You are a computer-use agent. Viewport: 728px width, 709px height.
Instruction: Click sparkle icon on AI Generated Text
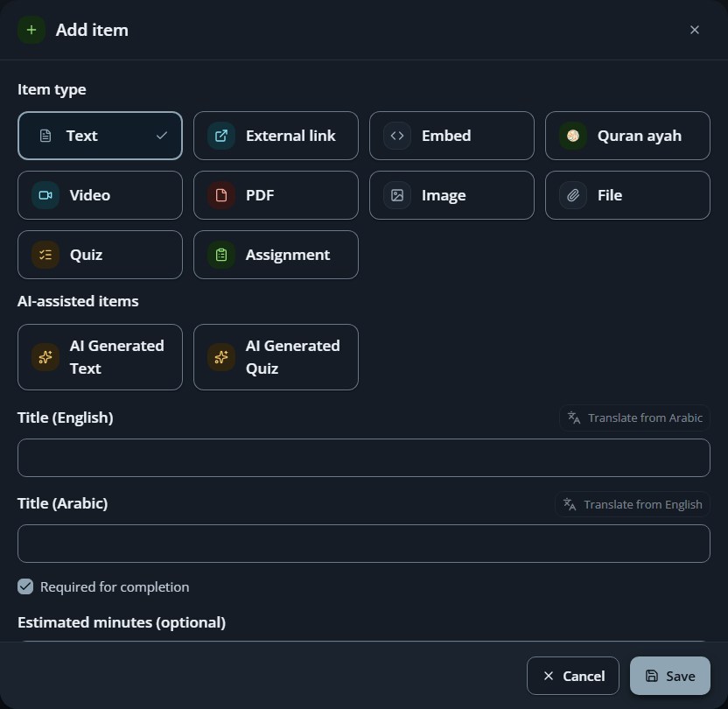tap(45, 357)
